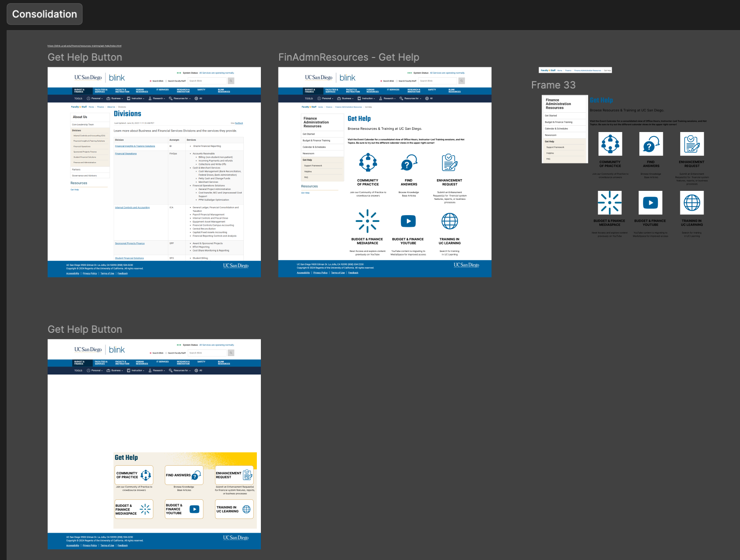The image size is (740, 560).
Task: Click search magnifier button in Get Help panel frame
Action: point(231,353)
